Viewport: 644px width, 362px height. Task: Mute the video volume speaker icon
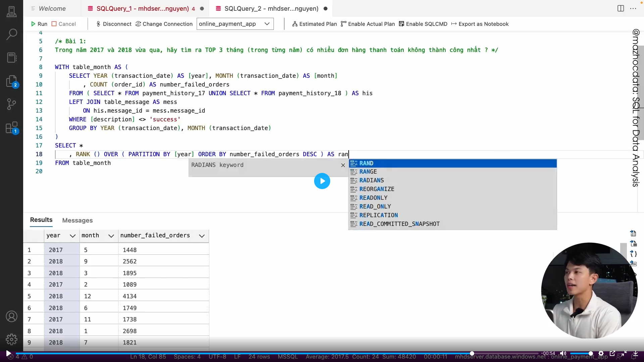tap(563, 353)
